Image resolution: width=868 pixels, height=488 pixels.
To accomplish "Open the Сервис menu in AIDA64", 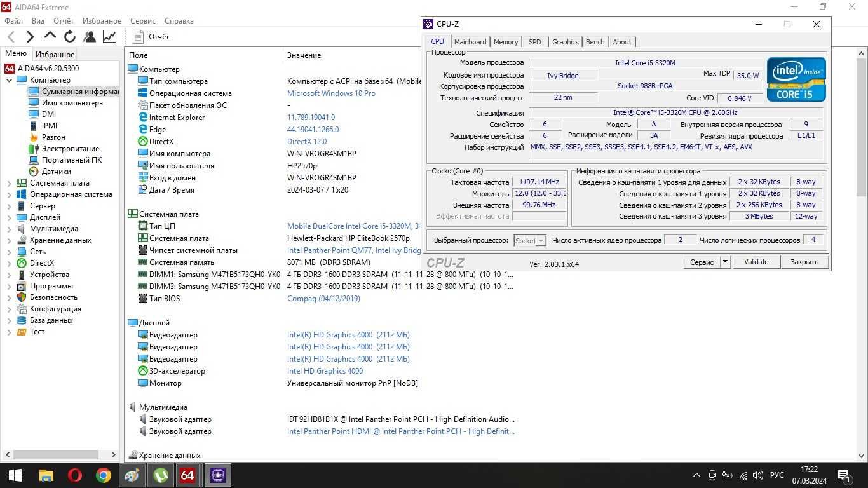I will (143, 21).
